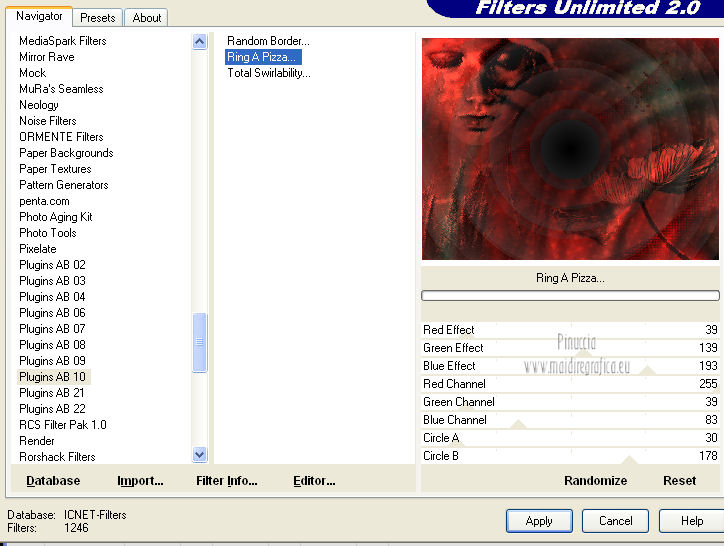
Task: Click the filter preview image
Action: point(570,149)
